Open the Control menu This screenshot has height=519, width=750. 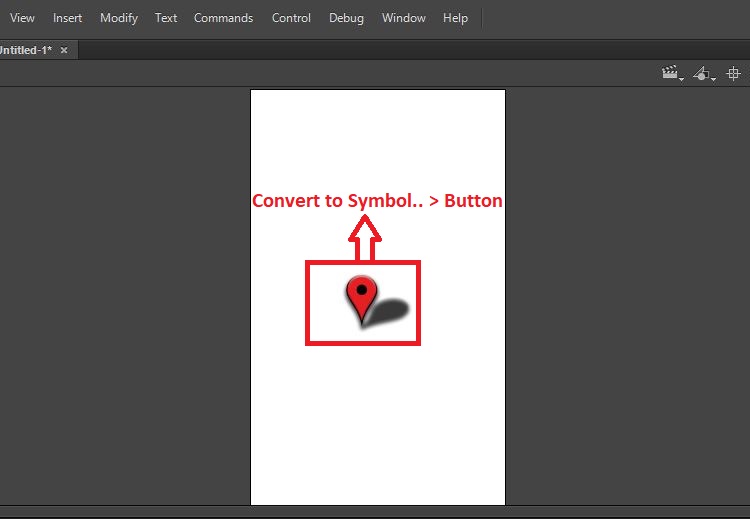point(291,18)
